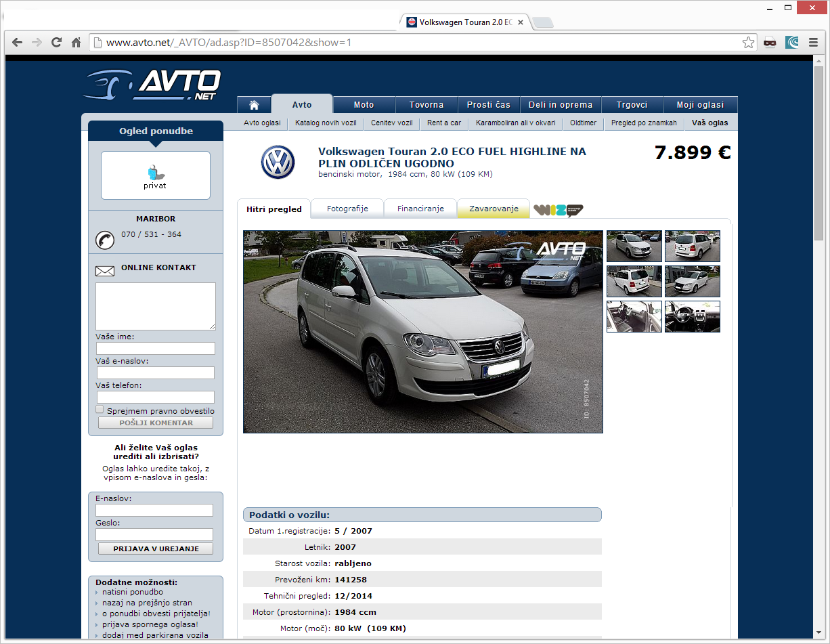Bookmark this page with the star icon
Screen dimensions: 830x644
(x=748, y=43)
